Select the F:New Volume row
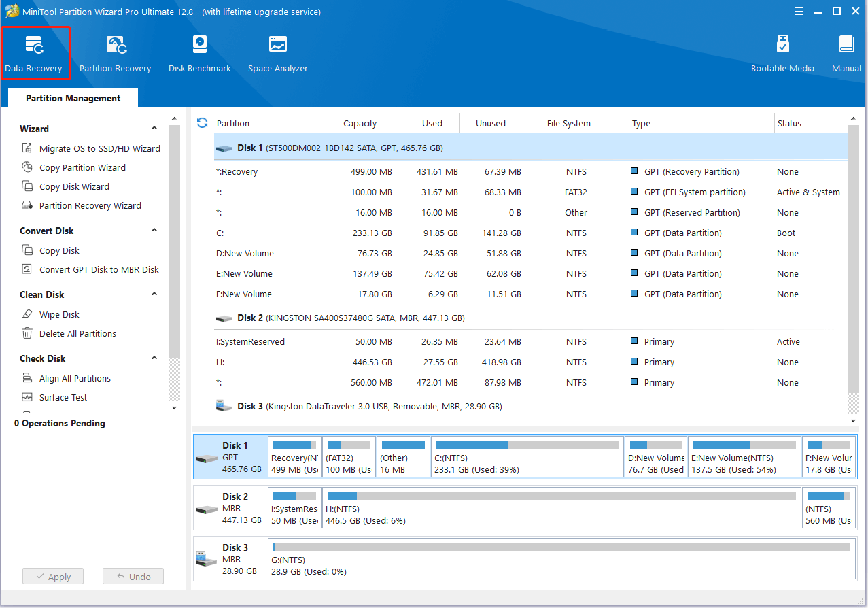 click(x=531, y=294)
